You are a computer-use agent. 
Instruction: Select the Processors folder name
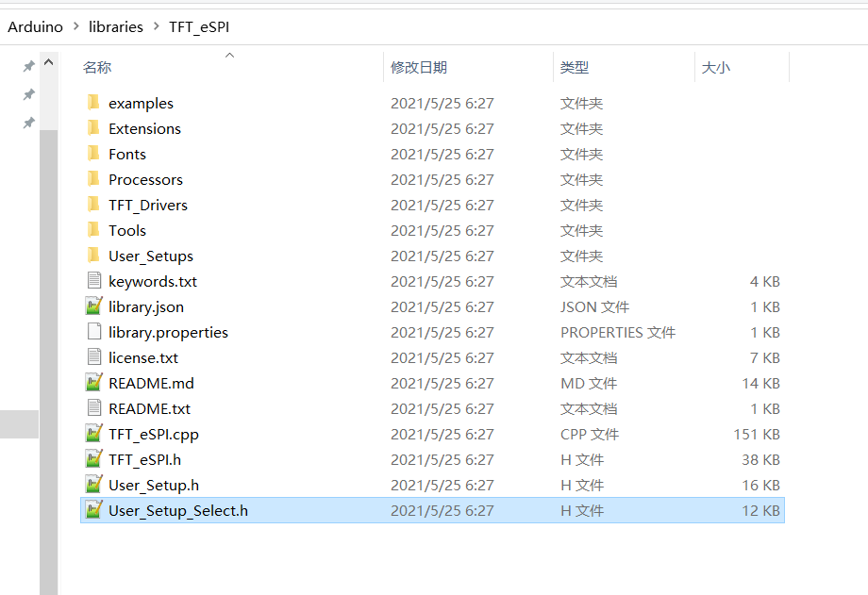145,179
